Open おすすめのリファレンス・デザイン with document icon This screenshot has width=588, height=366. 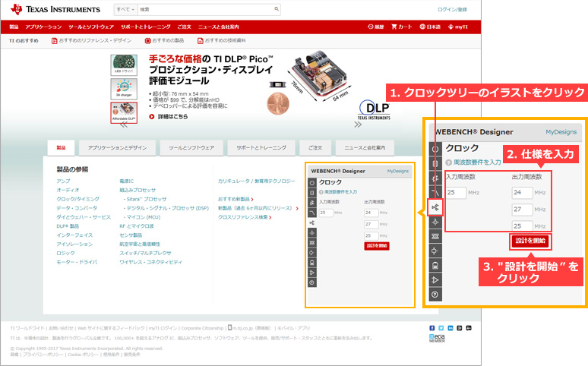[x=91, y=40]
